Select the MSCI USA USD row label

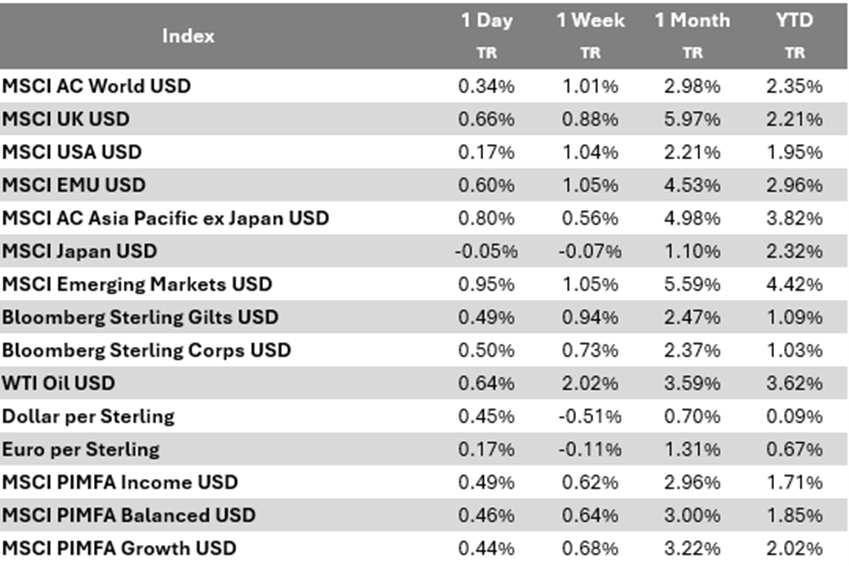point(72,152)
